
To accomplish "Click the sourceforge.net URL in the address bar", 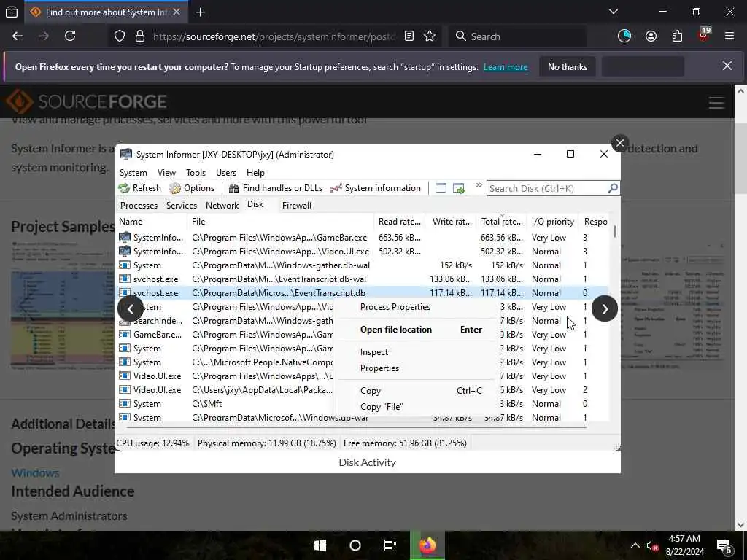I will pyautogui.click(x=274, y=36).
